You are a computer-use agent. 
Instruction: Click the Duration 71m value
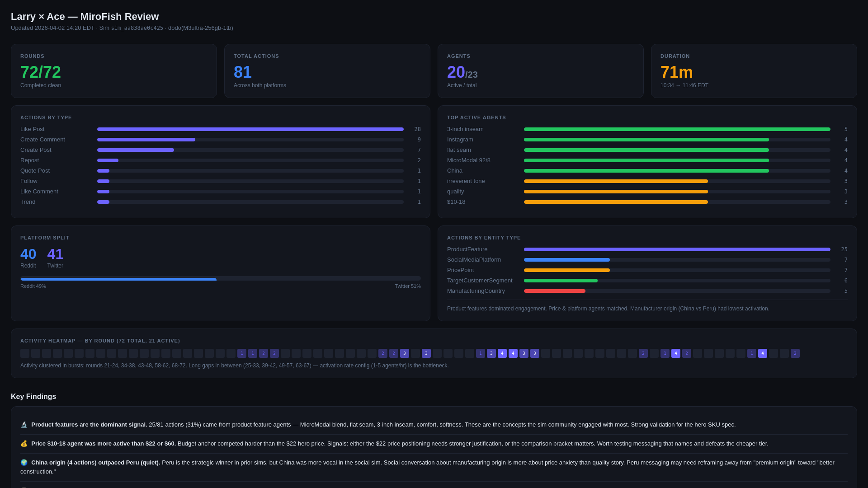point(676,72)
